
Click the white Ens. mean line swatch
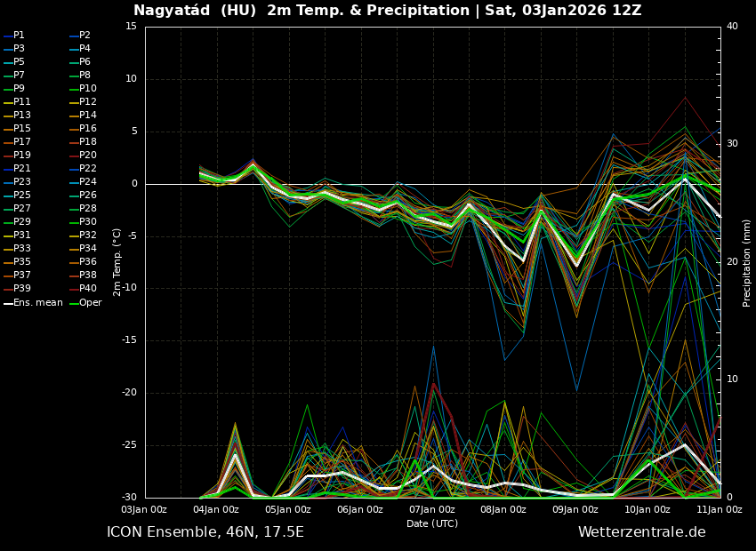(8, 303)
